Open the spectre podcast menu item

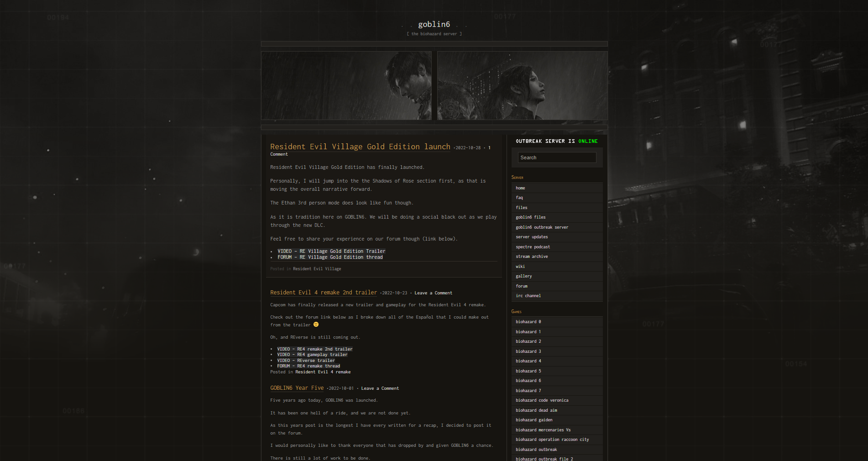coord(557,247)
